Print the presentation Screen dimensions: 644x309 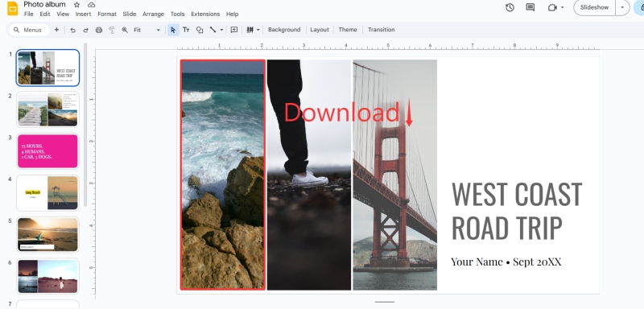coord(98,30)
